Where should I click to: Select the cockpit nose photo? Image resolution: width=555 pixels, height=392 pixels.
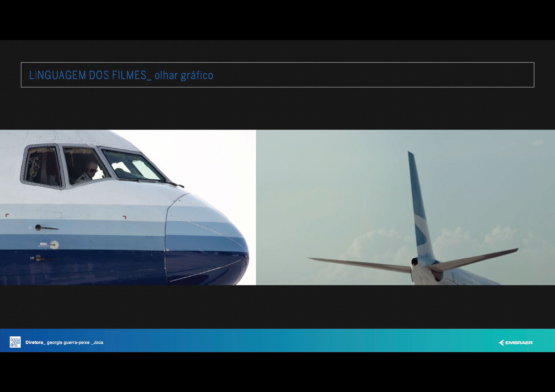pyautogui.click(x=128, y=207)
